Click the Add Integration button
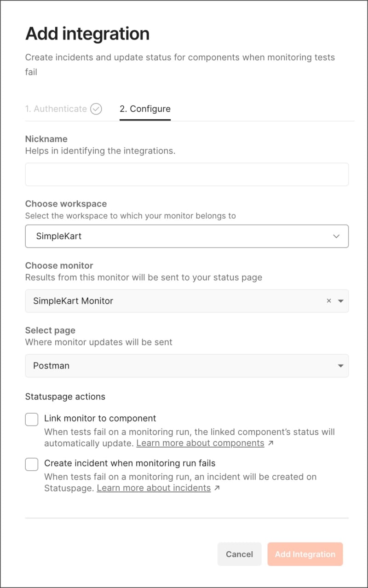 coord(305,554)
